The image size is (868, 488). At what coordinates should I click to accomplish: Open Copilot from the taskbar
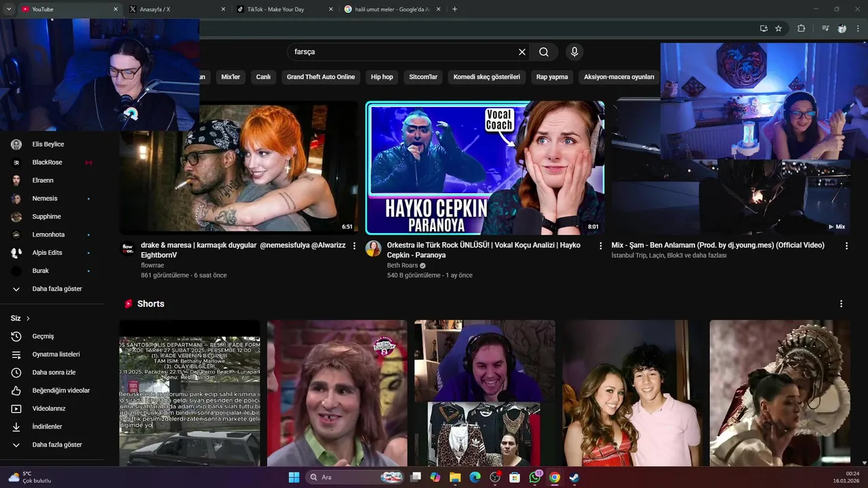pos(435,477)
